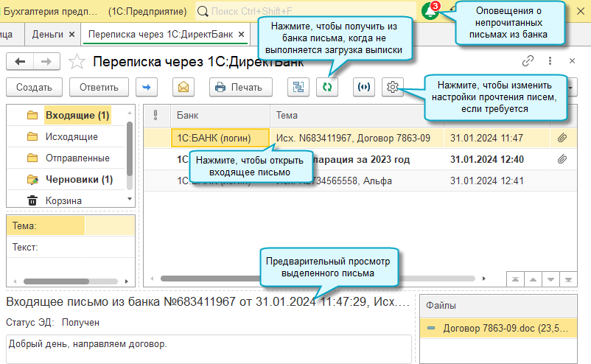This screenshot has height=364, width=591.
Task: Open the three-dot more options menu
Action: pos(550,60)
